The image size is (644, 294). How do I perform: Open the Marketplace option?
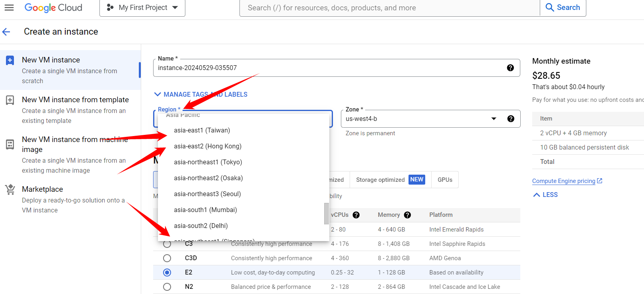[70, 199]
